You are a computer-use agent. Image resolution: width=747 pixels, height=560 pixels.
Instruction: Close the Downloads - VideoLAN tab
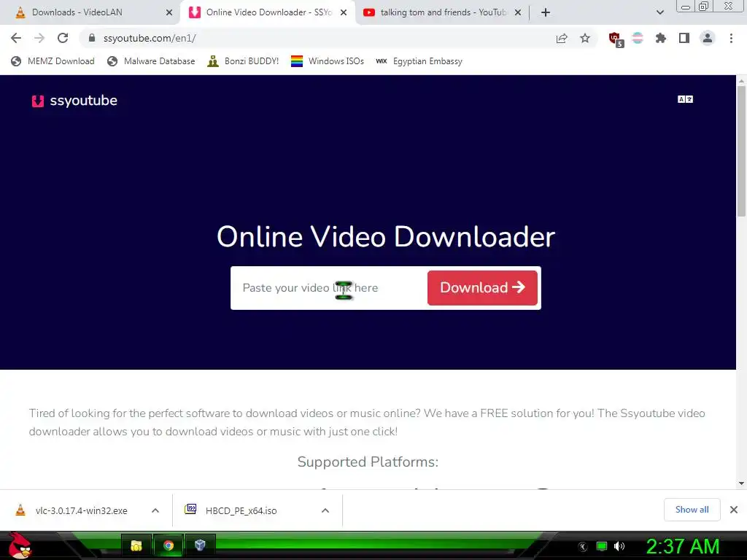coord(169,12)
